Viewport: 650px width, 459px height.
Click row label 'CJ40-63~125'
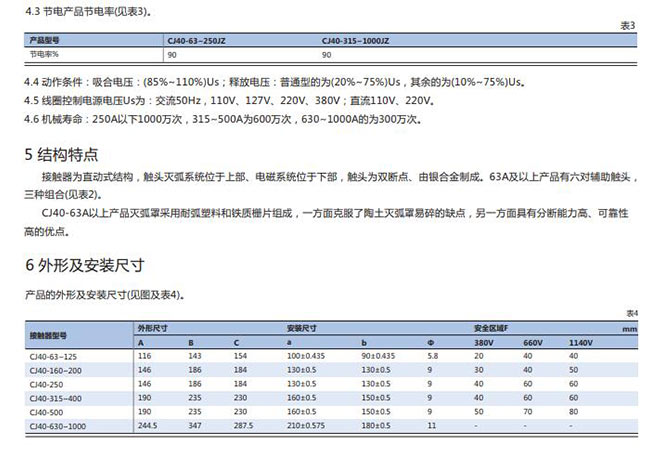coord(53,357)
